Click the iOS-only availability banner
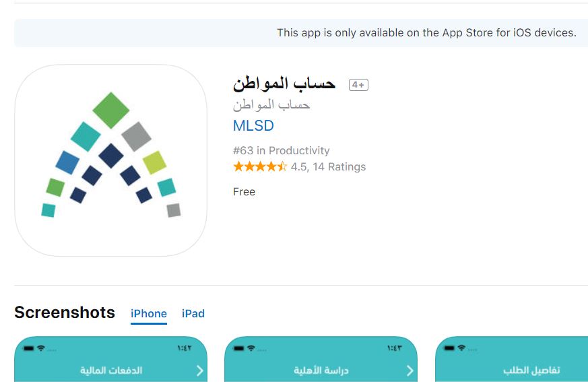 (x=301, y=33)
